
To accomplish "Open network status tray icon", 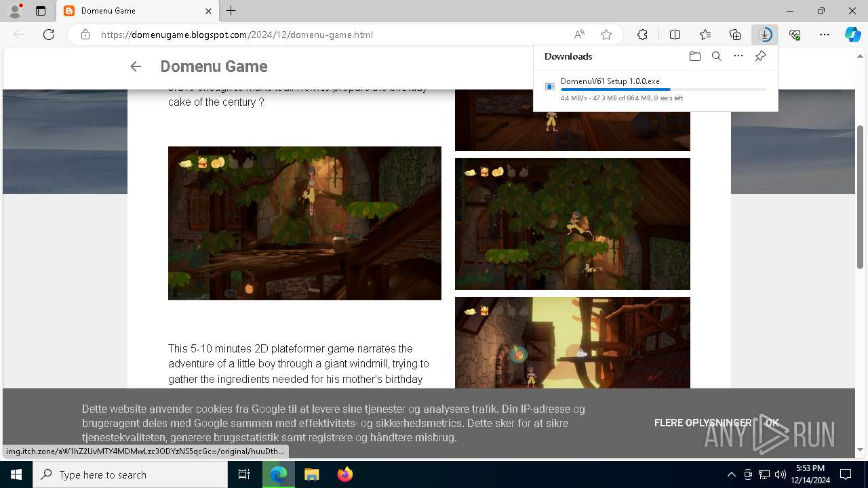I will pos(764,474).
